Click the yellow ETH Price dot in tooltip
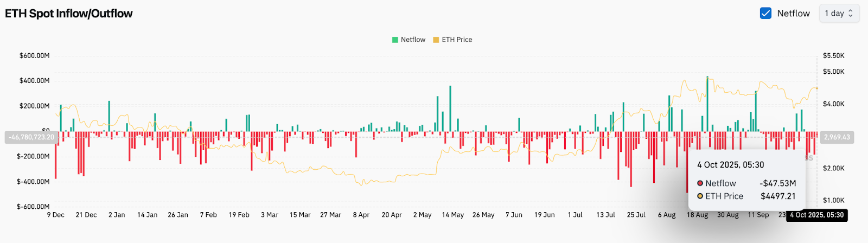868x243 pixels. click(700, 196)
